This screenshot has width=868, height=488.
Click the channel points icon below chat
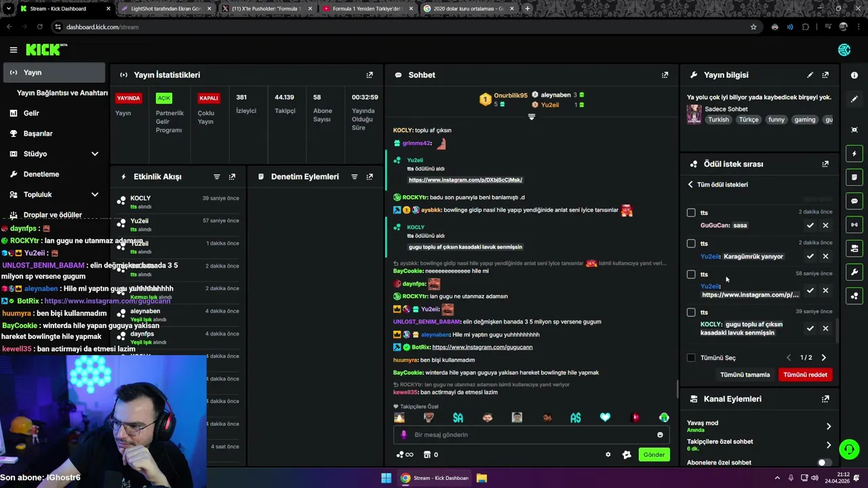click(404, 455)
